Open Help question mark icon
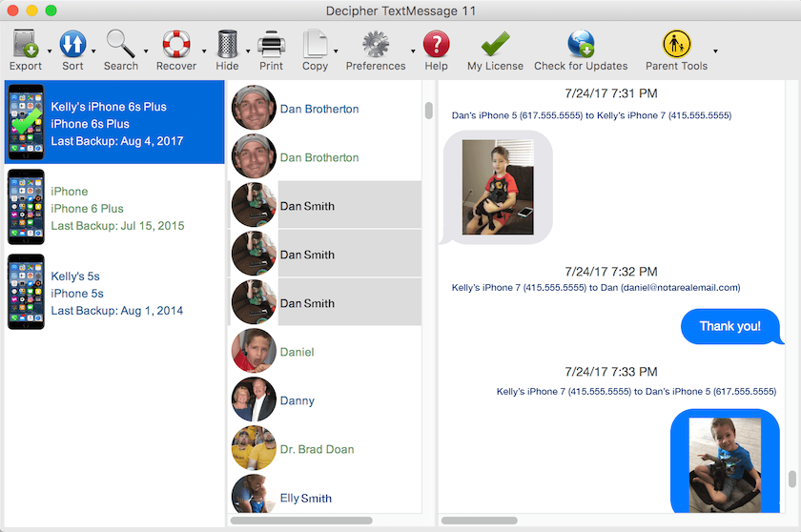The image size is (801, 532). (x=436, y=44)
